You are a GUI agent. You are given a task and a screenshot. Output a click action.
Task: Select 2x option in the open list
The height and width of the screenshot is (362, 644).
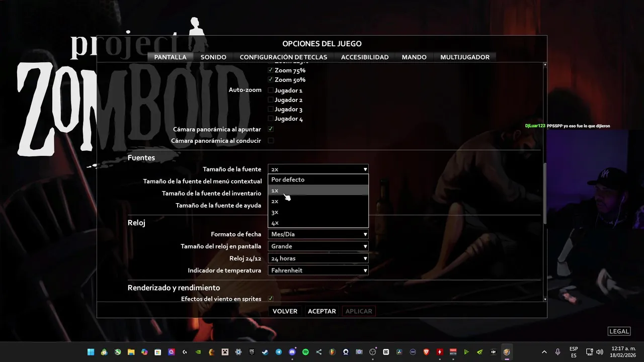tap(318, 201)
